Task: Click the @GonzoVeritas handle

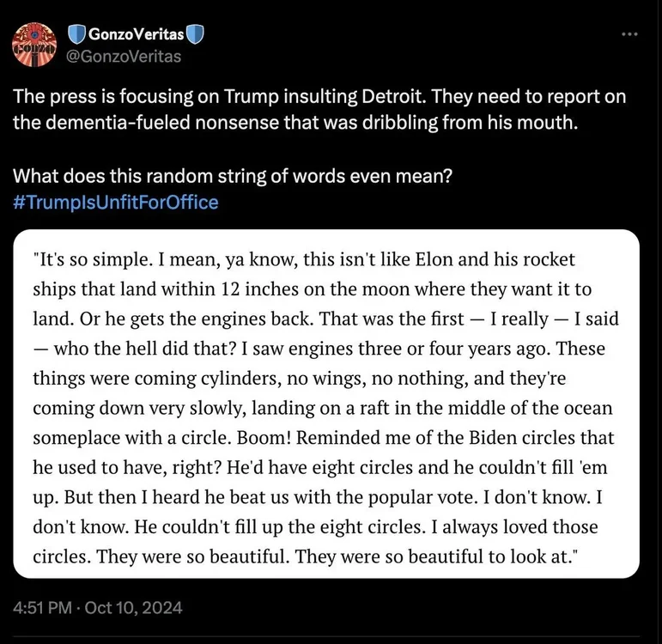Action: click(x=125, y=57)
